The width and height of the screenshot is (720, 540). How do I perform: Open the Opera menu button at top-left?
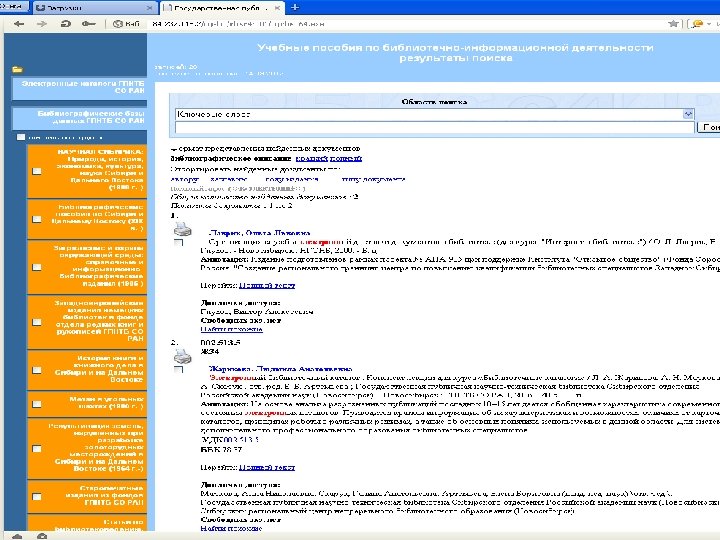point(14,6)
